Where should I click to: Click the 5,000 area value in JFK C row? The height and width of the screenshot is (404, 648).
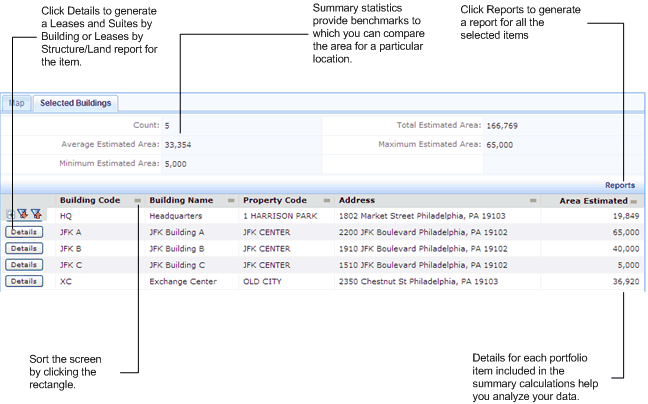click(x=628, y=265)
